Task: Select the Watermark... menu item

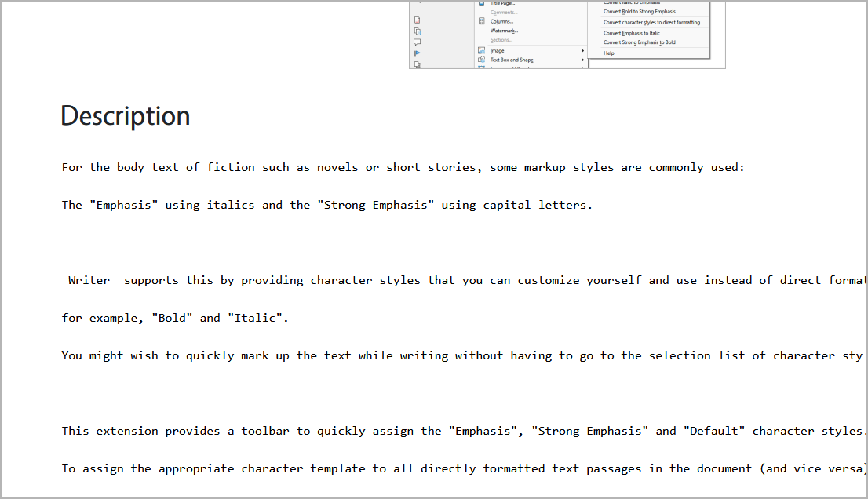Action: pyautogui.click(x=504, y=31)
